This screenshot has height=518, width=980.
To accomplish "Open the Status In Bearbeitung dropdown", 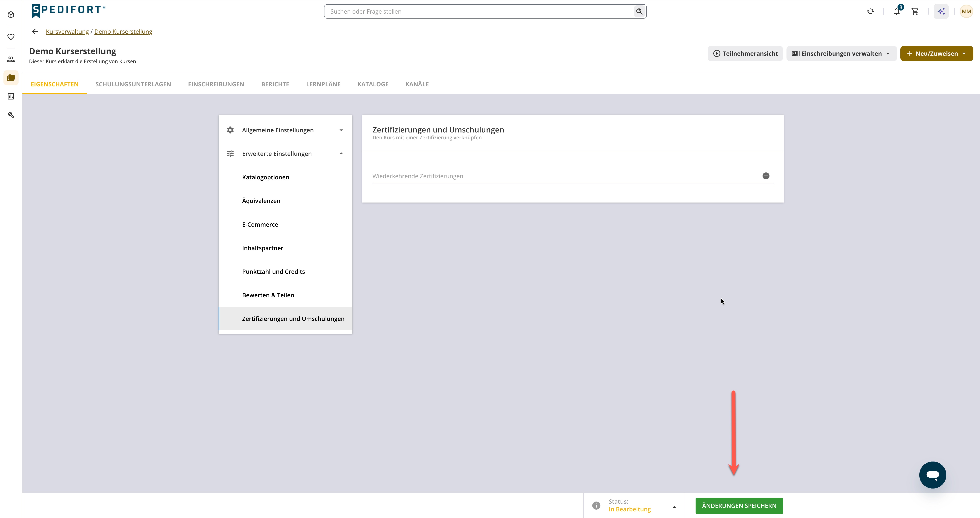I will (634, 505).
